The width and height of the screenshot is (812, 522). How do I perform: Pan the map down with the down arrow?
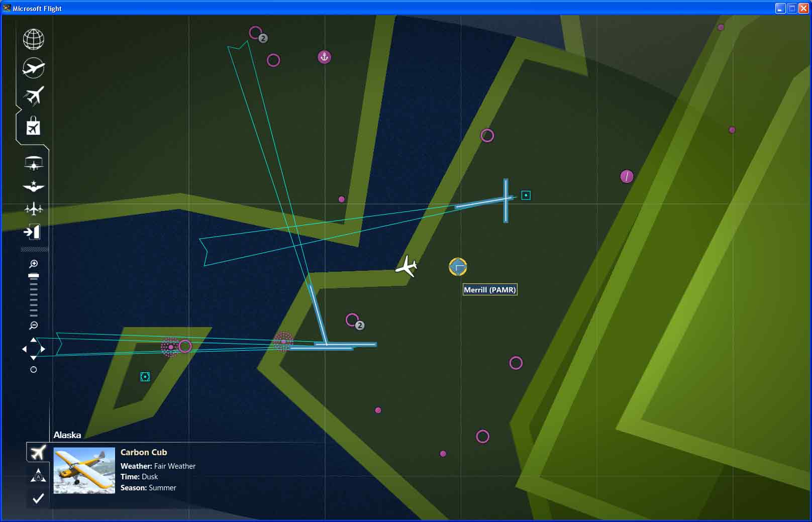(34, 358)
